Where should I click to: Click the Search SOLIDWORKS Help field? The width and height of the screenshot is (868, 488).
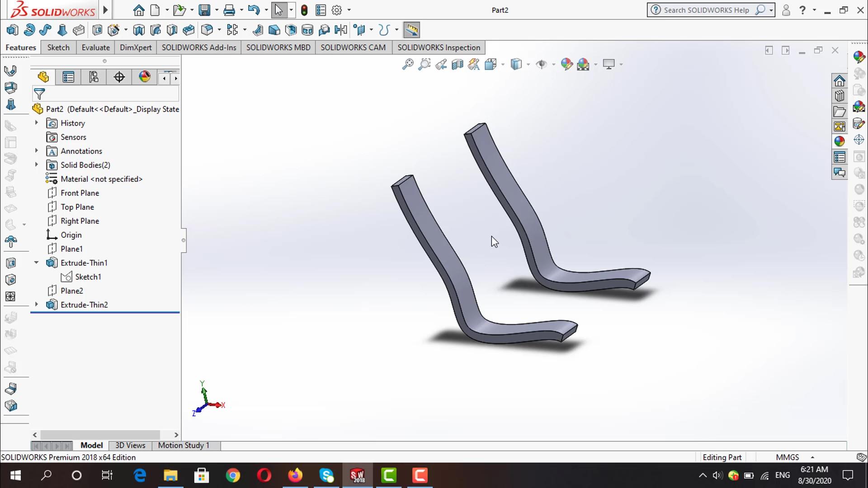coord(706,10)
